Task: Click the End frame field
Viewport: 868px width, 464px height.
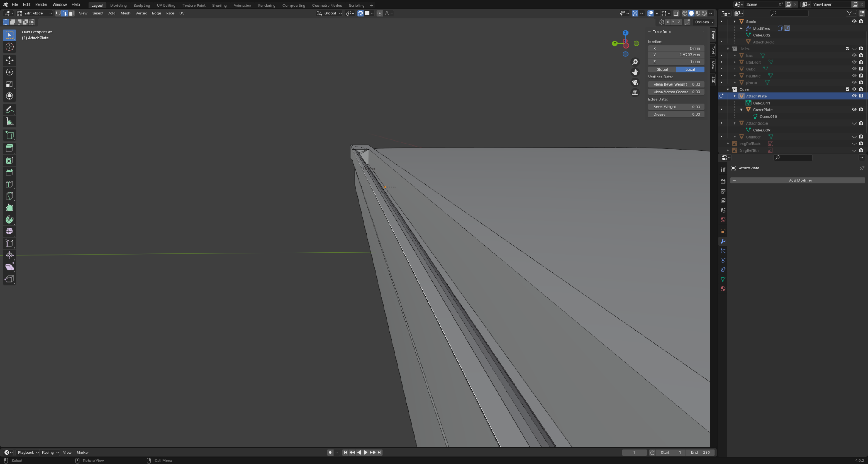Action: click(x=700, y=453)
